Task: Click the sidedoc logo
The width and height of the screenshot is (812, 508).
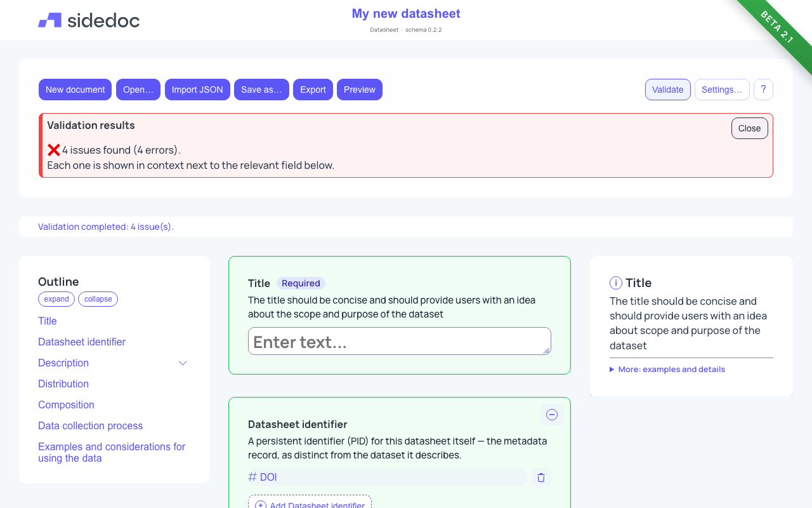Action: click(89, 20)
